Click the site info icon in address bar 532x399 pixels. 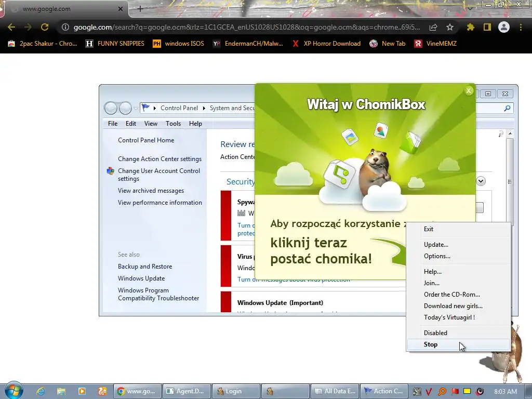coord(65,27)
